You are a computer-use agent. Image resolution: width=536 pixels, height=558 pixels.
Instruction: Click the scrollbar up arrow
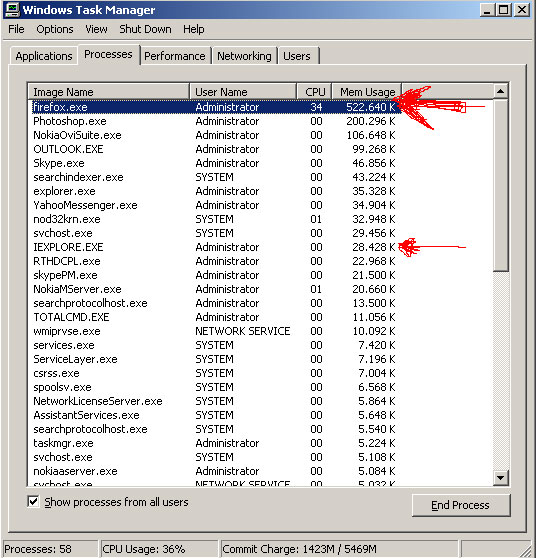click(500, 91)
